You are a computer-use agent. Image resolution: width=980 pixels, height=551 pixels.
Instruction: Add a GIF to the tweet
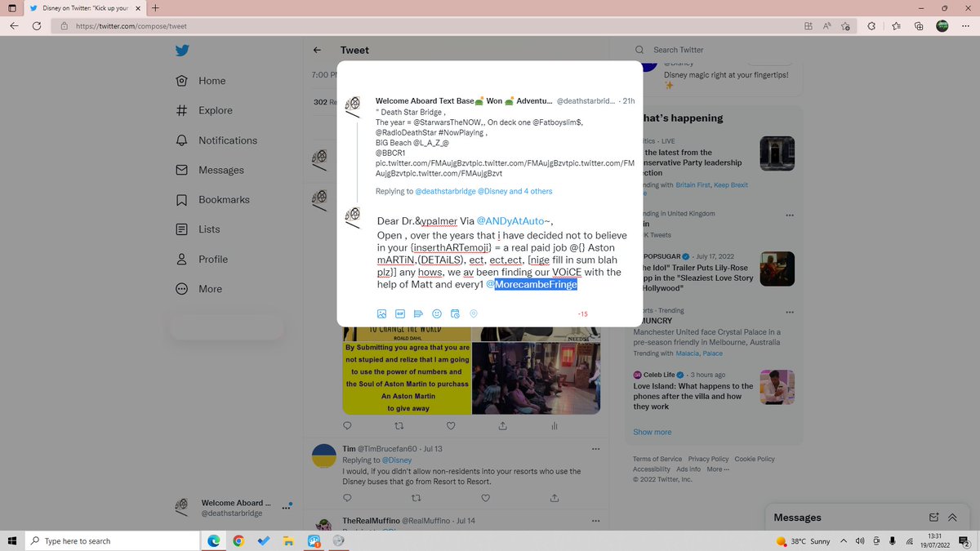[400, 313]
